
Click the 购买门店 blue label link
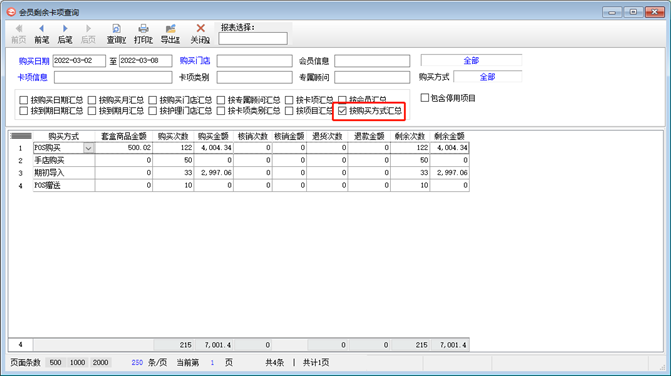(x=195, y=61)
